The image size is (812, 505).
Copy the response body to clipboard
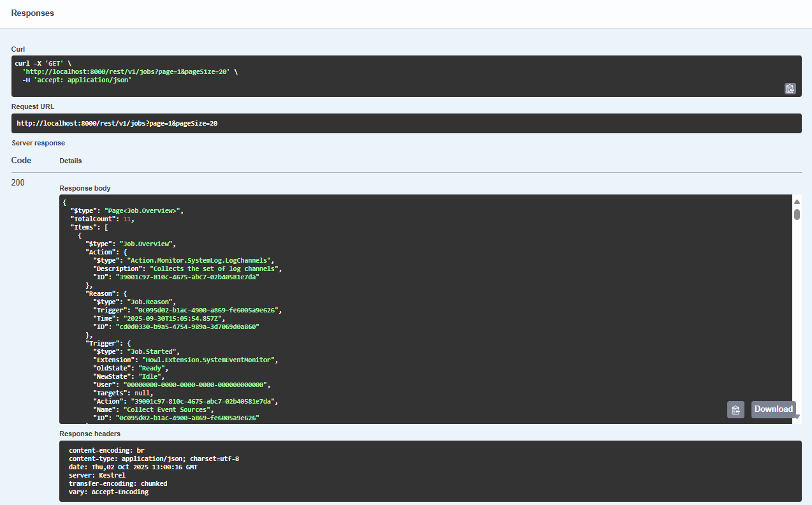coord(736,410)
